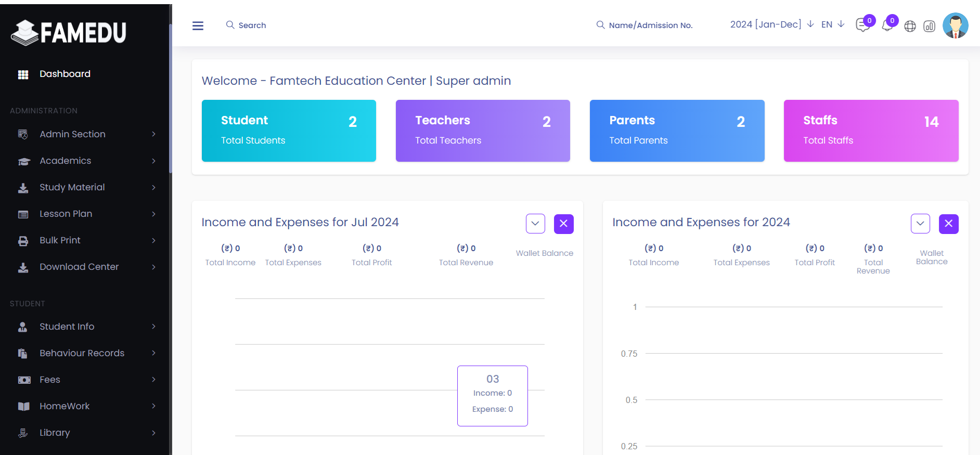Open the Student total card
This screenshot has width=980, height=455.
click(x=289, y=131)
